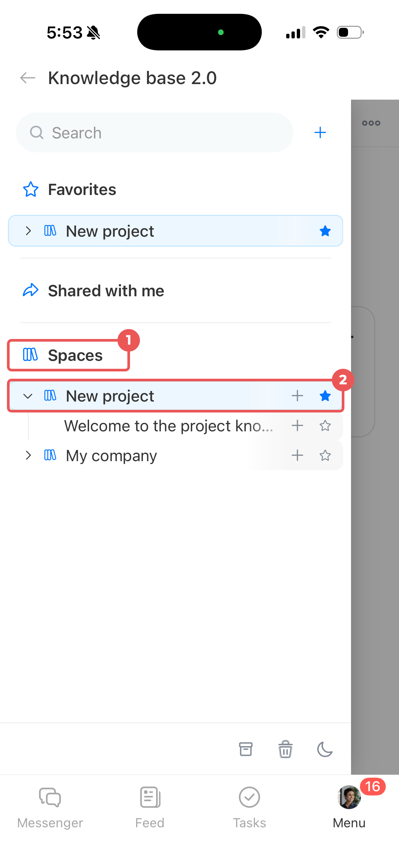
Task: Collapse New project under Spaces
Action: pyautogui.click(x=28, y=396)
